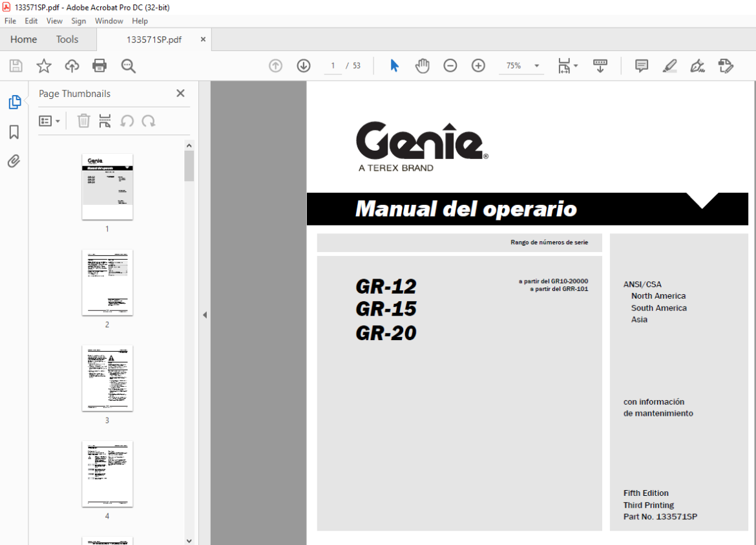Toggle Page Thumbnails panel icon in sidebar
Screen dimensions: 756x545
coord(14,102)
